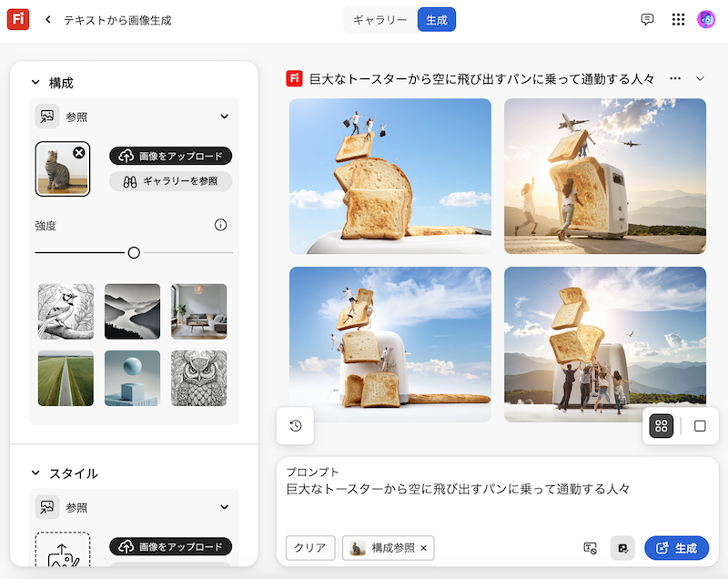Adjust the 強度 slider handle
This screenshot has width=728, height=579.
pos(134,252)
